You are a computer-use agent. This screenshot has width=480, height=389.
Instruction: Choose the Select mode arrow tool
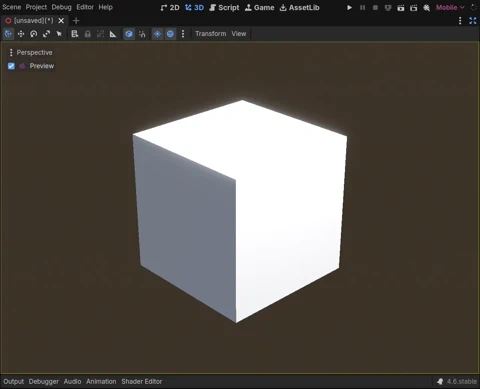click(x=59, y=34)
